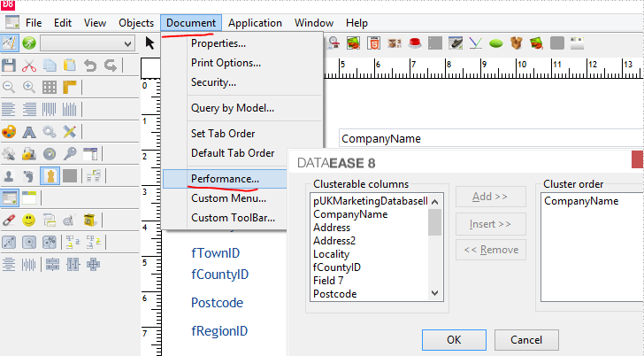The image size is (644, 356).
Task: Click the speedometer gauge icon
Action: [x=50, y=154]
